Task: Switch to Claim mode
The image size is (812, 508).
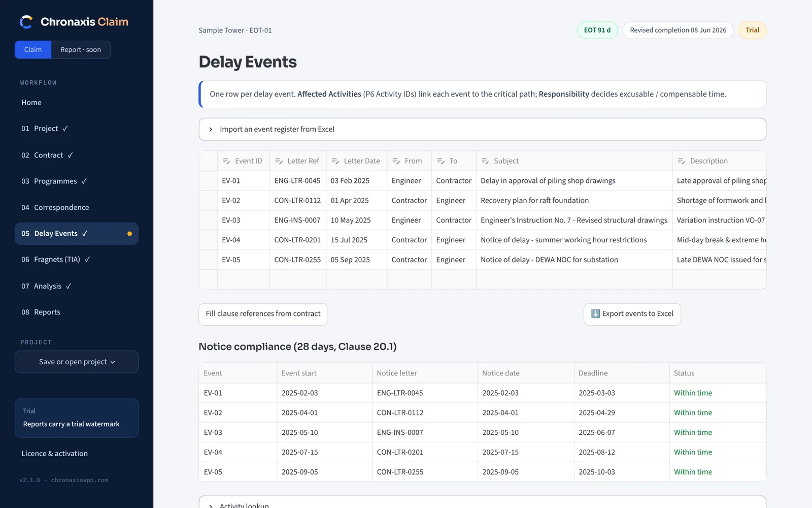Action: (x=33, y=50)
